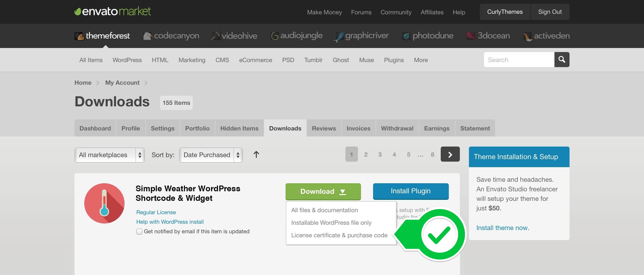Browse the Ghost category
Viewport: 644px width, 275px height.
click(341, 60)
